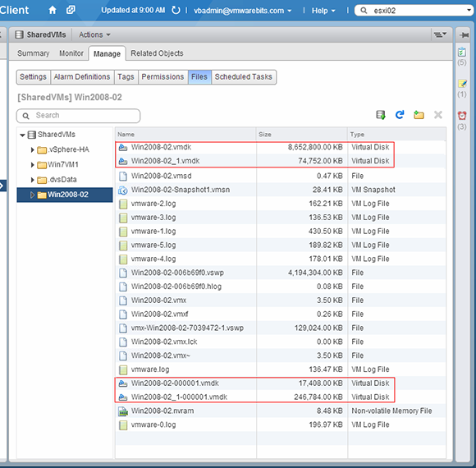
Task: Click the datastore file Search field
Action: pos(78,116)
